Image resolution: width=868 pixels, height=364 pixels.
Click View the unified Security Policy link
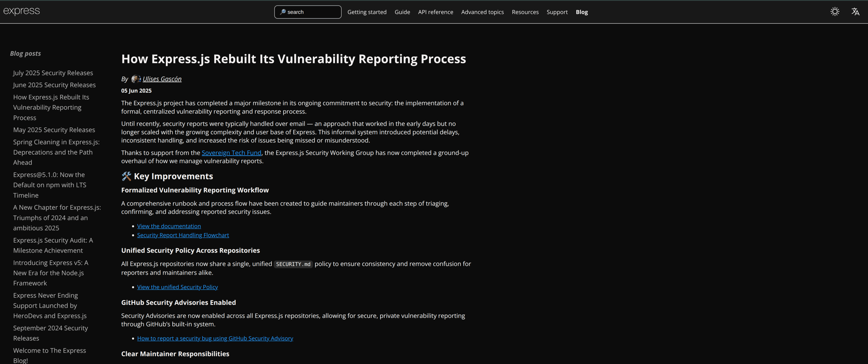point(177,287)
